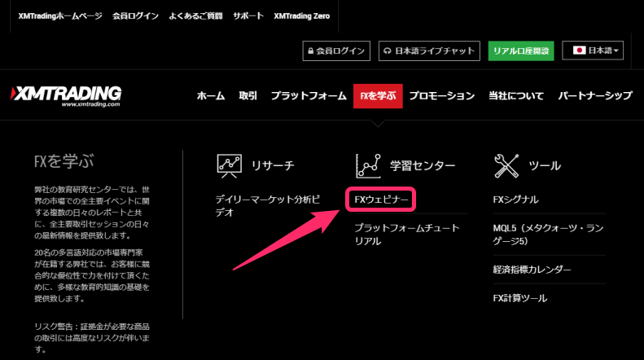This screenshot has width=644, height=360.
Task: Select the FXを学ぶ menu tab
Action: tap(378, 96)
